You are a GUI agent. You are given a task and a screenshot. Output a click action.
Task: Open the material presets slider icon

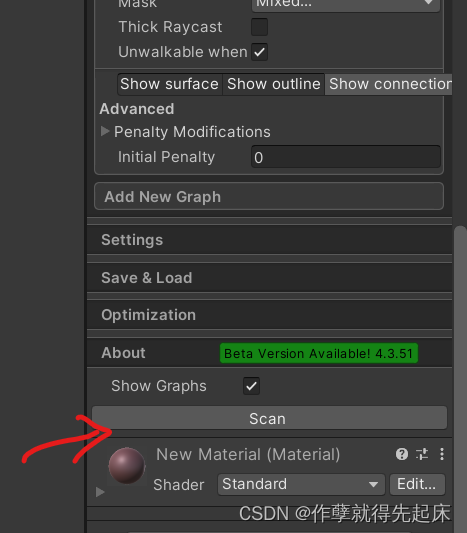click(422, 454)
